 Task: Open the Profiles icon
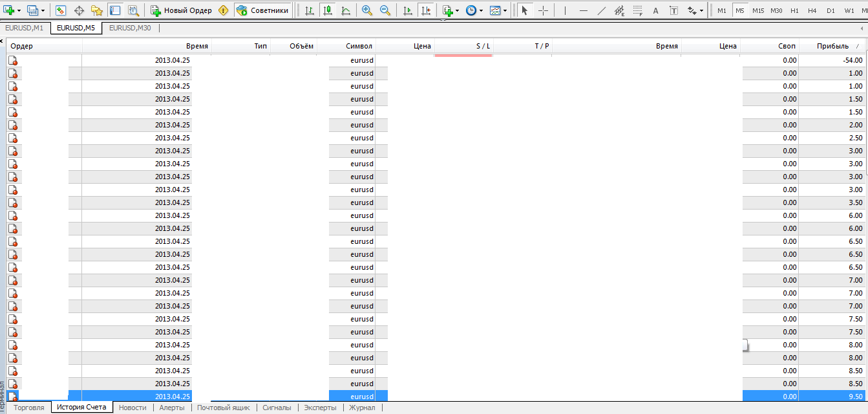pyautogui.click(x=33, y=10)
